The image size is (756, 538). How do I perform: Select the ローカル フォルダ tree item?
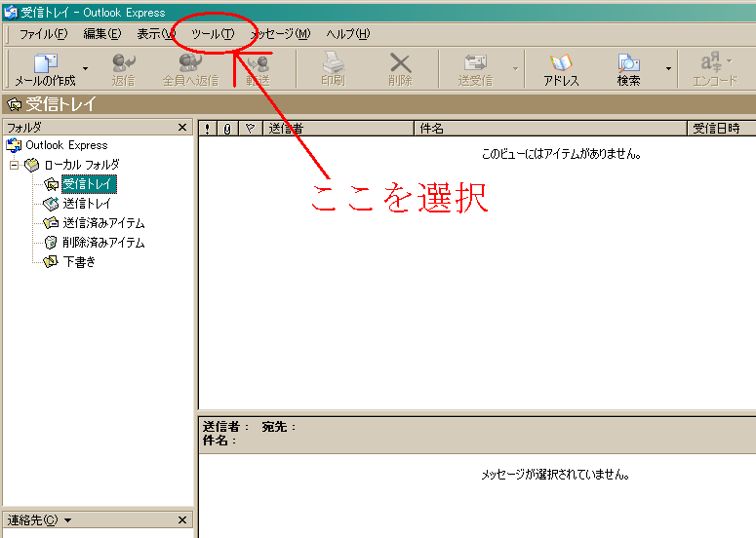tap(82, 165)
